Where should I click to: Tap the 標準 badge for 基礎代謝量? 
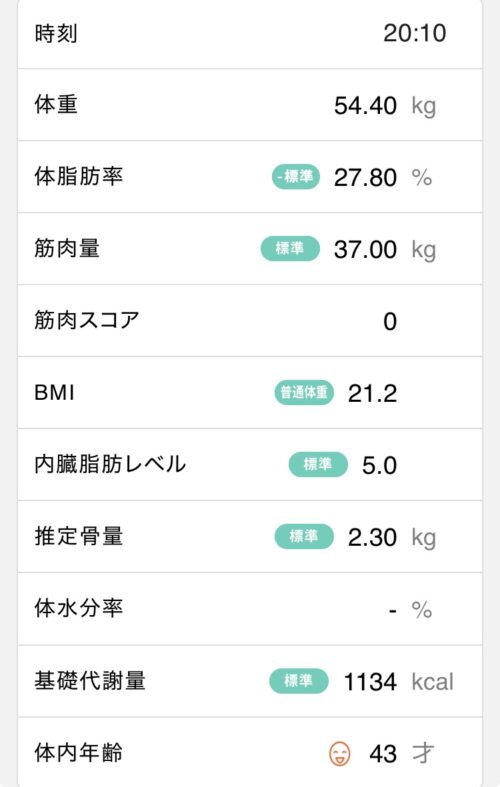299,681
